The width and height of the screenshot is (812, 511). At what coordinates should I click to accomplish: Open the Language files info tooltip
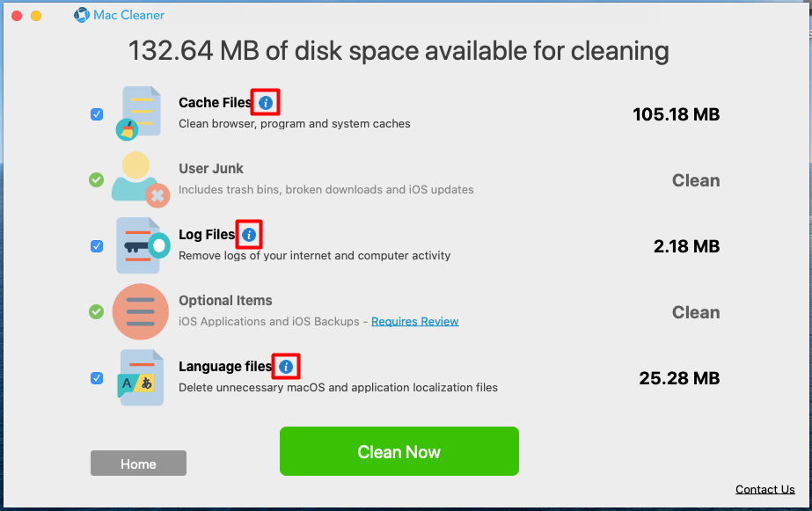285,366
